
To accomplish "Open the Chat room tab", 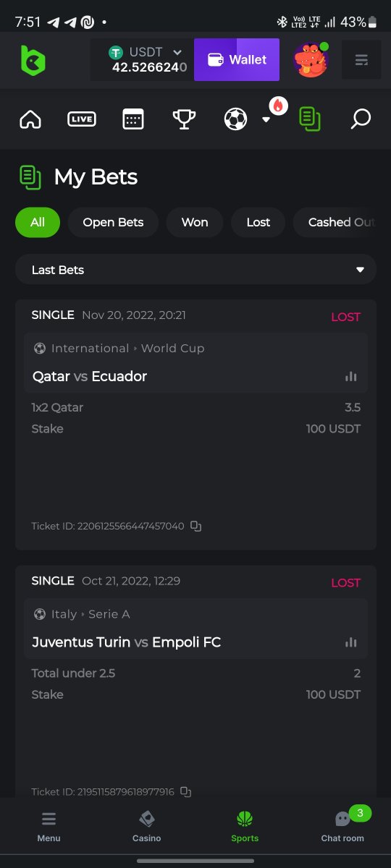I will 342,827.
